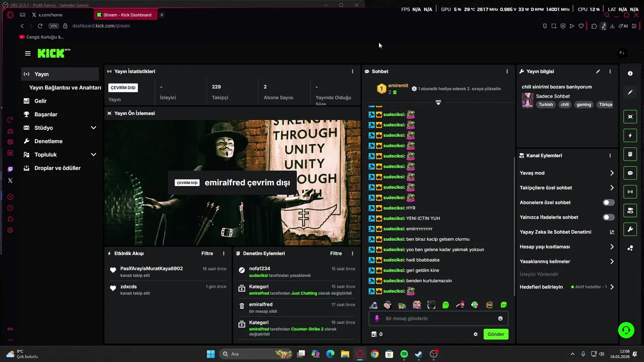Image resolution: width=644 pixels, height=362 pixels.
Task: Open Steam from taskbar
Action: tap(419, 354)
